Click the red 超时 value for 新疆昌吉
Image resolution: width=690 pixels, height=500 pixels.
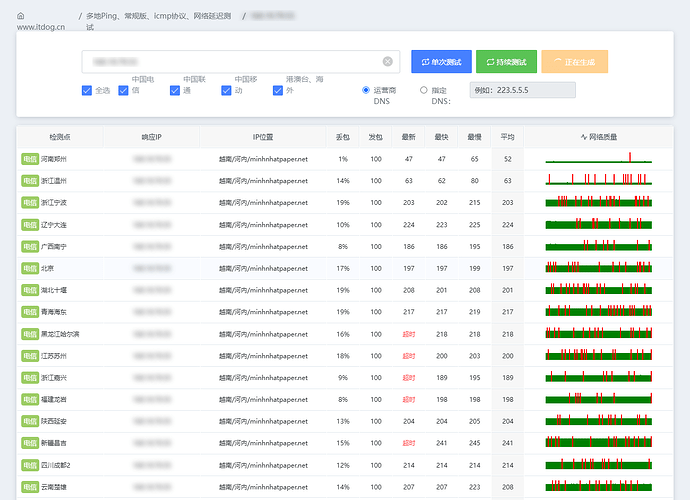coord(408,443)
